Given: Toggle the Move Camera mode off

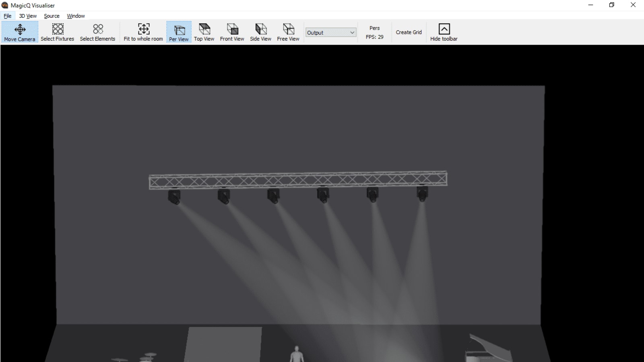Looking at the screenshot, I should (19, 32).
